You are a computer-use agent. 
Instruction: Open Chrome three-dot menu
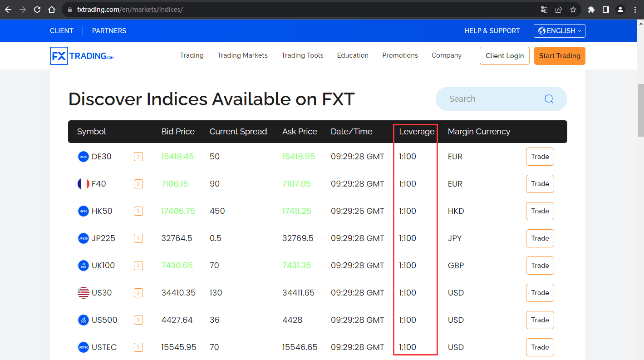(x=635, y=9)
